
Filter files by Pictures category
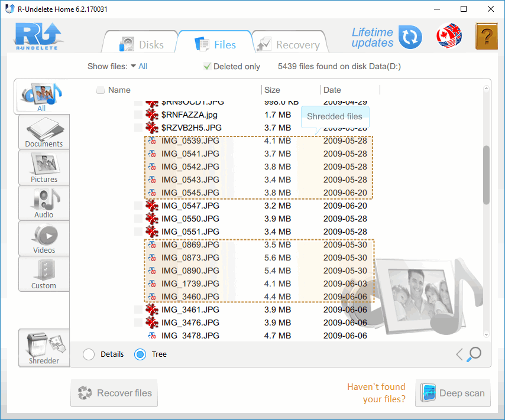[44, 168]
